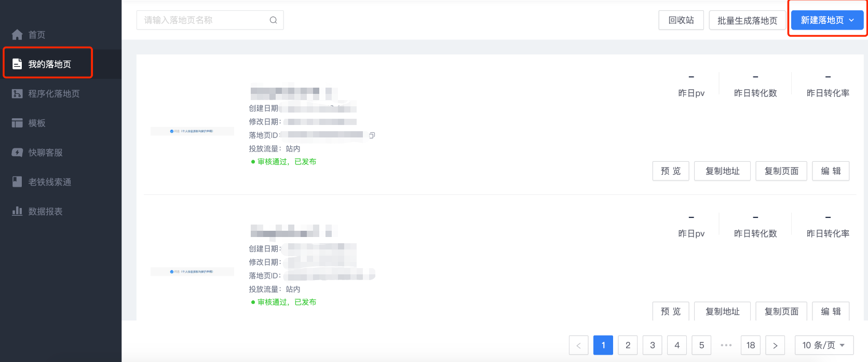Viewport: 868px width, 362px height.
Task: Go to page 2
Action: pos(628,345)
